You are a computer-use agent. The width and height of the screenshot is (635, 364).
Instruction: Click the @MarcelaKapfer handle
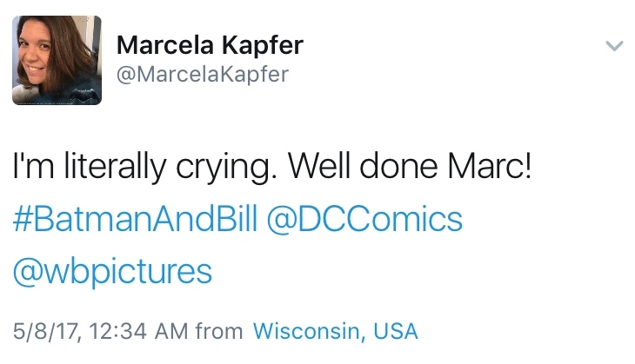(201, 74)
